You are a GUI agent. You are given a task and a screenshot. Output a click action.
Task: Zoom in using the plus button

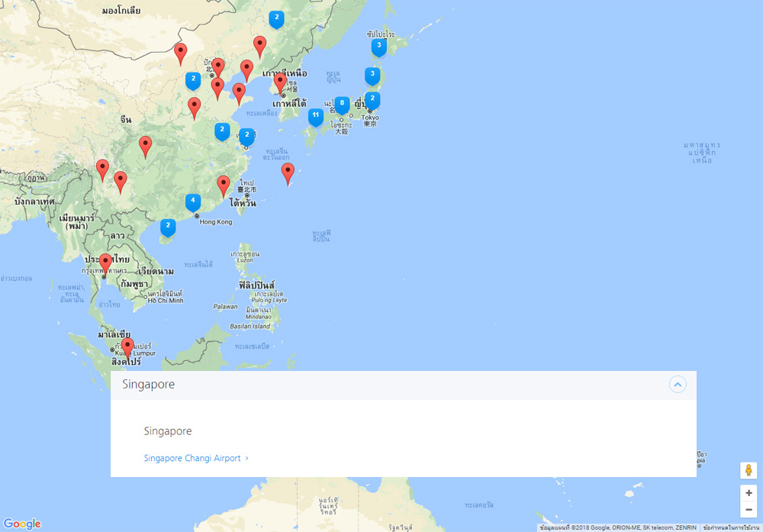click(749, 493)
